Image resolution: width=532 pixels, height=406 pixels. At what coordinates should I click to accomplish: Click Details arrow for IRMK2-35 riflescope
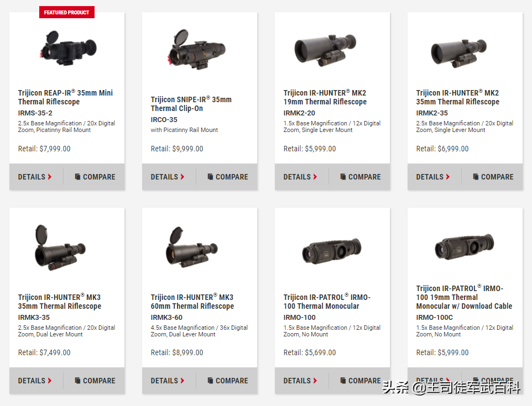click(x=447, y=177)
